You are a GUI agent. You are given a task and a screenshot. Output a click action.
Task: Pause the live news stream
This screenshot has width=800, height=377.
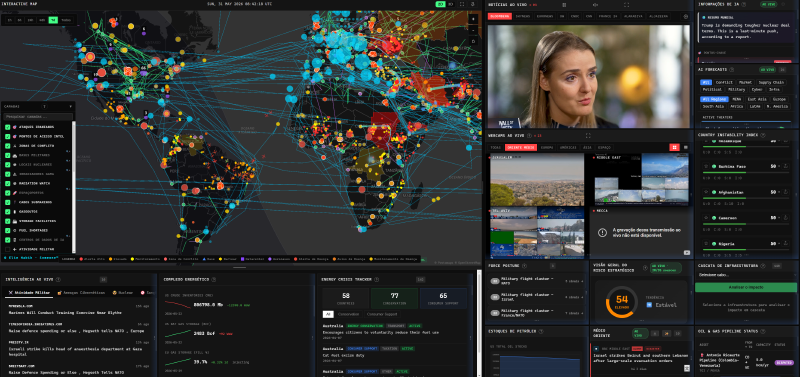(x=564, y=5)
